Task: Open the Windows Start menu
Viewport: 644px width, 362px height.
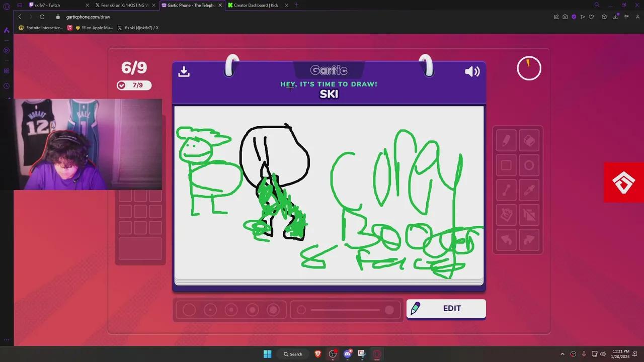Action: pyautogui.click(x=267, y=354)
